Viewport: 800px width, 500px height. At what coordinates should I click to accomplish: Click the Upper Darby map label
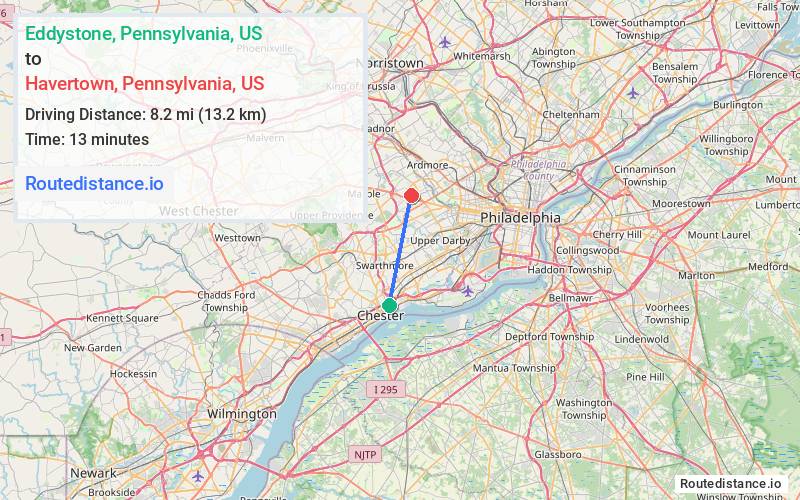(440, 241)
